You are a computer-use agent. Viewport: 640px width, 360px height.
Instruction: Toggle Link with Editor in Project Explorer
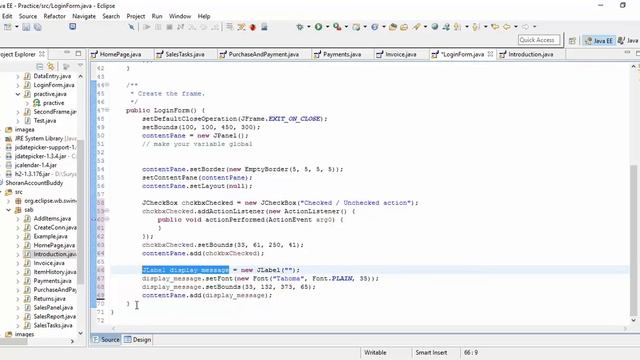click(x=51, y=66)
